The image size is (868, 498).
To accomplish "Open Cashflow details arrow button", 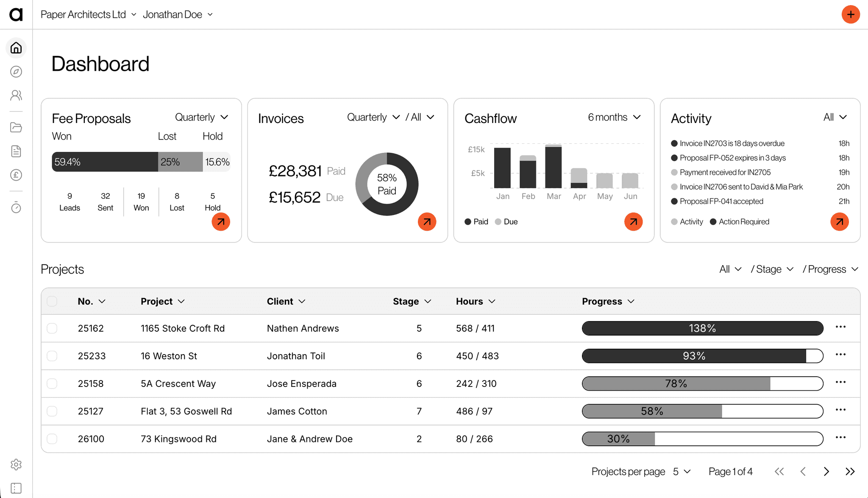I will point(633,221).
